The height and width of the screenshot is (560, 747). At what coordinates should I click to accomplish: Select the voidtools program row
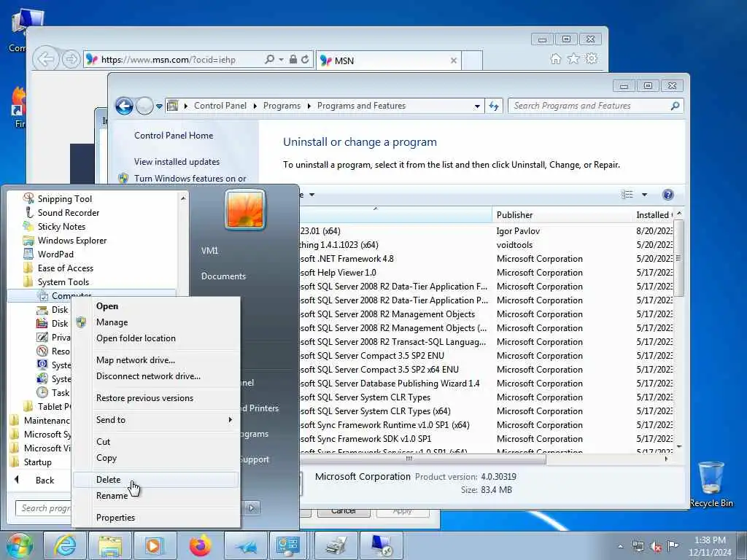point(486,245)
